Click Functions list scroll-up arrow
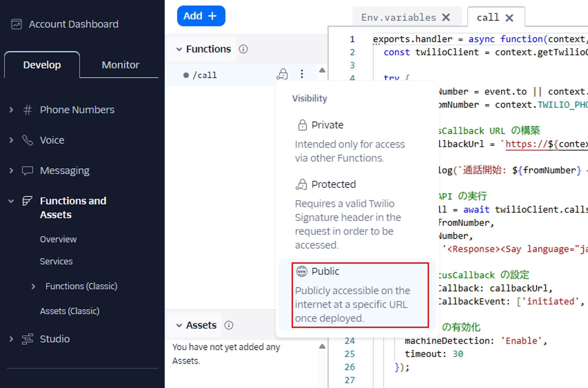Viewport: 588px width, 388px height. [x=322, y=70]
